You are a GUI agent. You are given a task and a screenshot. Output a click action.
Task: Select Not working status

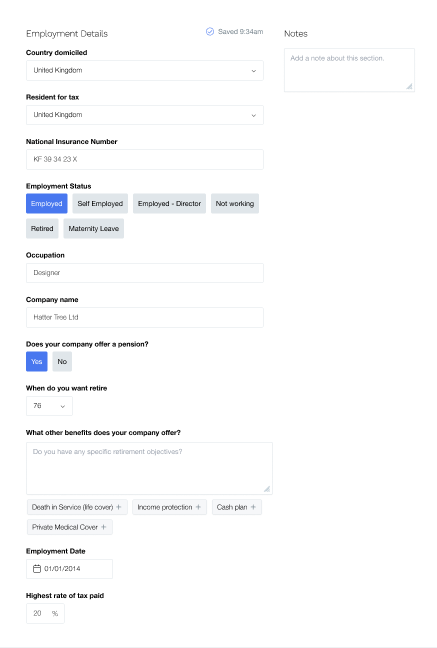235,204
